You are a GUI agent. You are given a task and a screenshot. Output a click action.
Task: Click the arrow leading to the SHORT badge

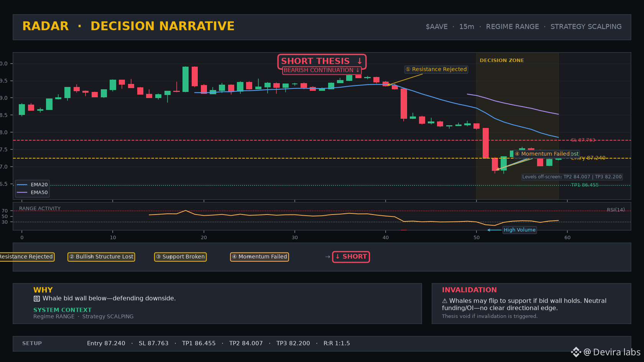(327, 257)
